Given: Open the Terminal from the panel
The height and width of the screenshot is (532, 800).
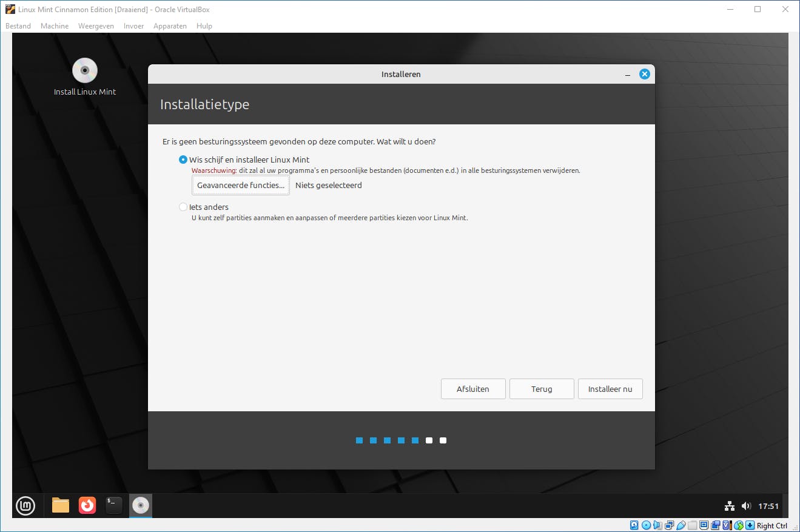Looking at the screenshot, I should click(x=114, y=505).
